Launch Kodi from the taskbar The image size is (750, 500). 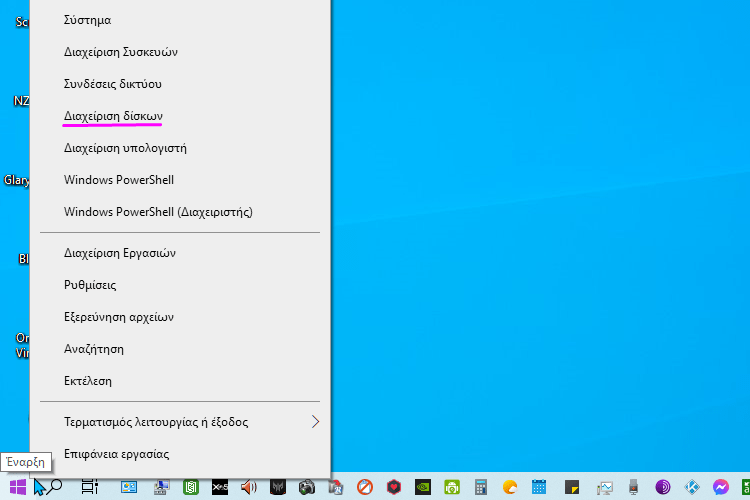pos(692,487)
